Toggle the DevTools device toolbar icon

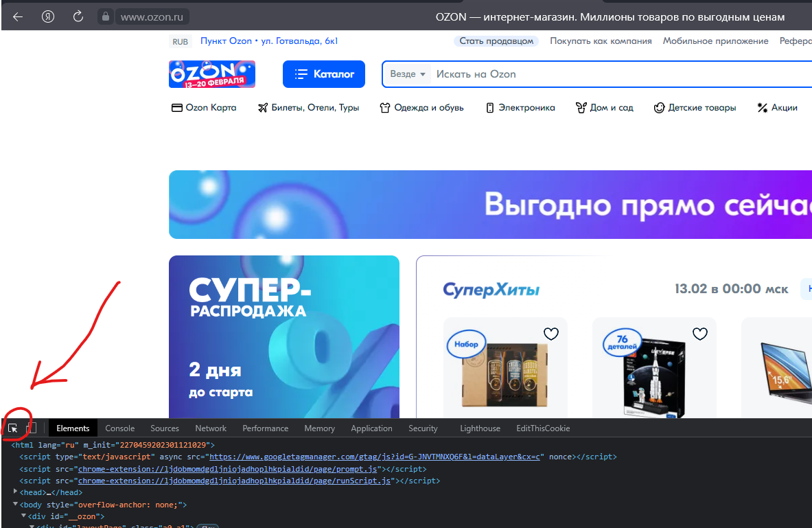point(32,428)
